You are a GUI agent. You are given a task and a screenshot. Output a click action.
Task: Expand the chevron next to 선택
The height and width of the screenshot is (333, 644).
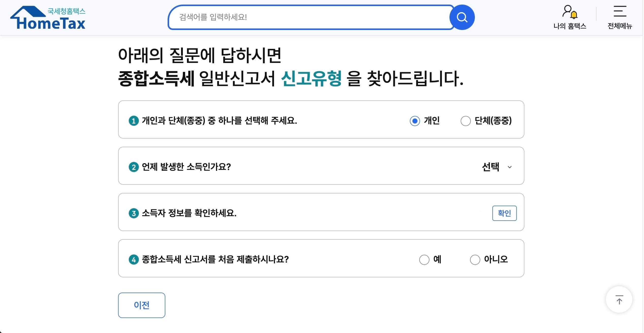pyautogui.click(x=510, y=168)
